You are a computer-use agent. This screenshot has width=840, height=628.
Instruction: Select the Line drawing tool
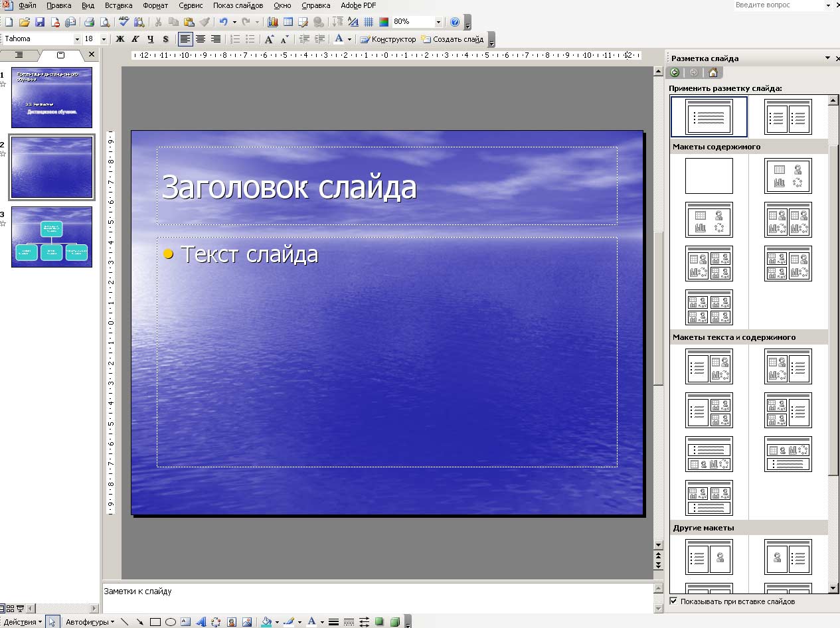[124, 622]
